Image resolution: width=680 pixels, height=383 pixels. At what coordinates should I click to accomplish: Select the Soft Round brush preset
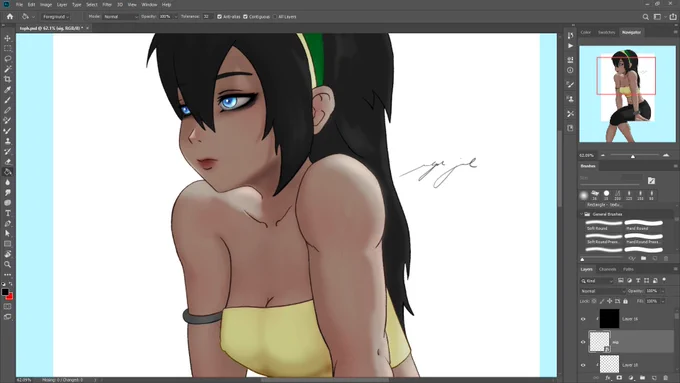click(x=603, y=225)
